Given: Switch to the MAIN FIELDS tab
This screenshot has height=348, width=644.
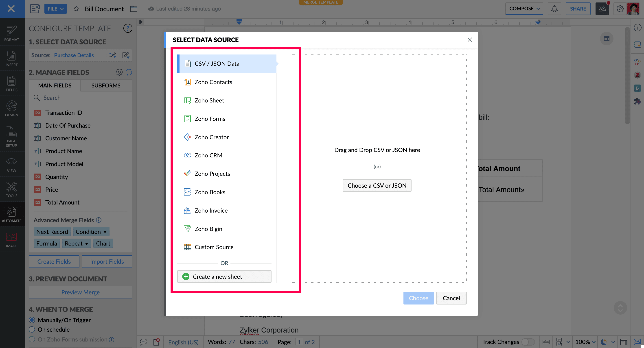Looking at the screenshot, I should click(55, 85).
